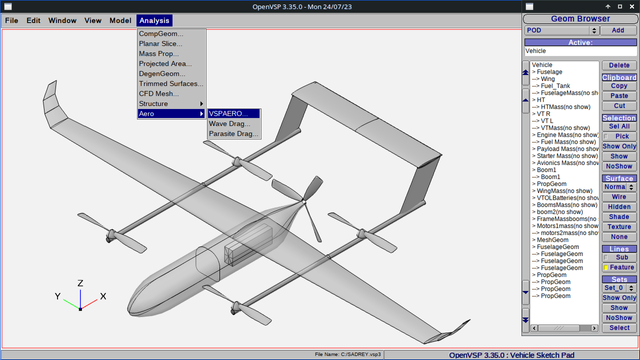This screenshot has width=640, height=360.
Task: Toggle the Feature lines checkbox
Action: point(607,268)
